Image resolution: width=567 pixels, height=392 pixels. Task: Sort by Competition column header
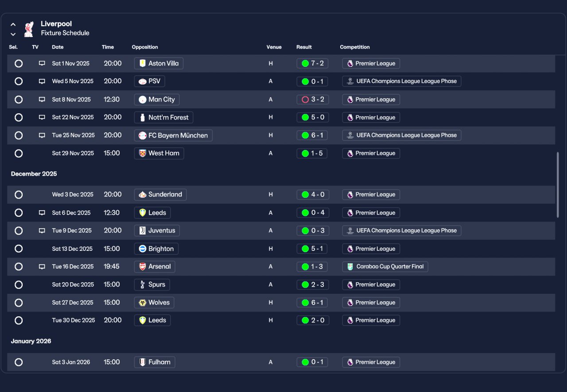click(x=355, y=47)
